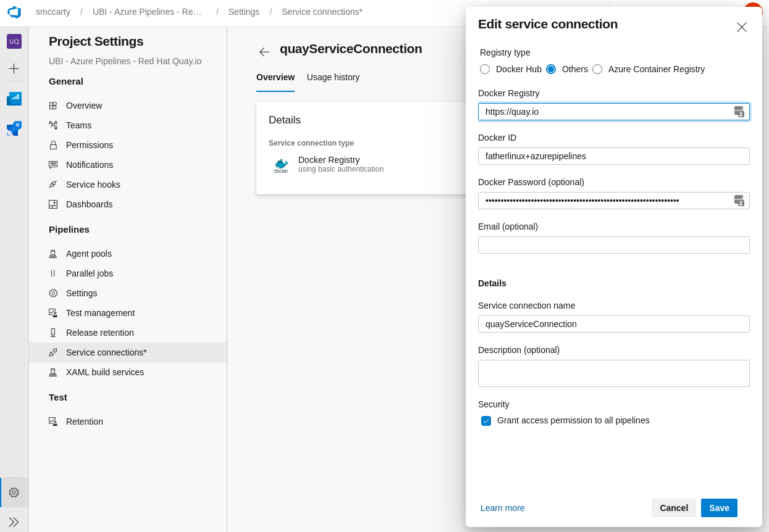Open the UQ project avatar icon

click(14, 41)
